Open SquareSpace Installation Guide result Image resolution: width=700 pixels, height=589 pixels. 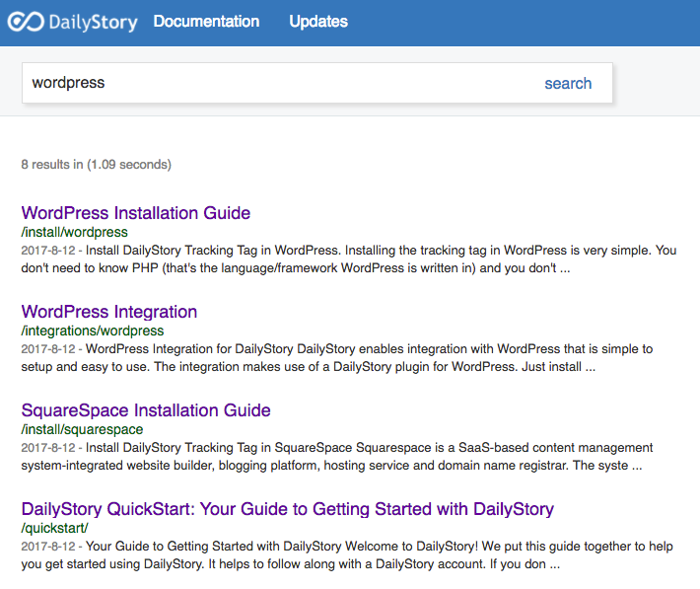146,410
